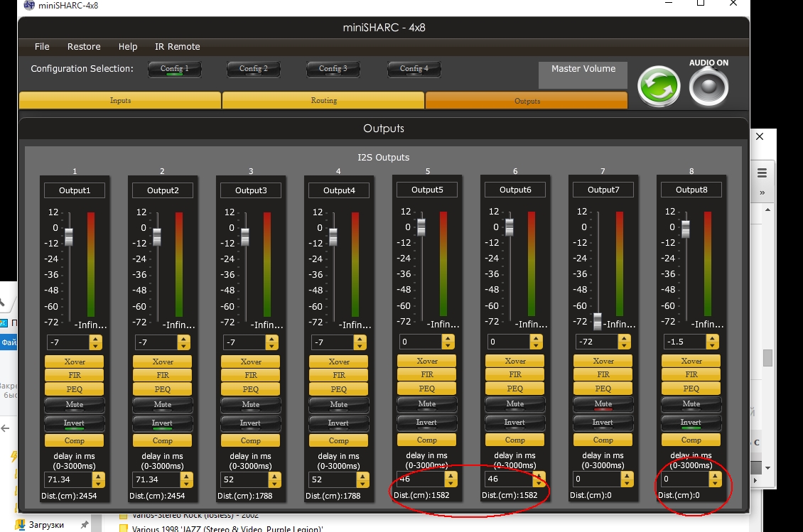
Task: Click the Output1 fader handle
Action: [69, 237]
